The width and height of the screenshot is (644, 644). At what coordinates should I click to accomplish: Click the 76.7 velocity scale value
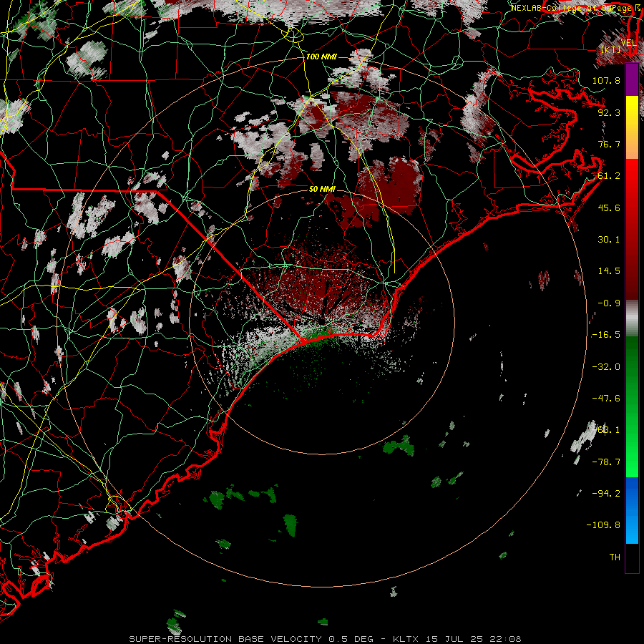[609, 144]
